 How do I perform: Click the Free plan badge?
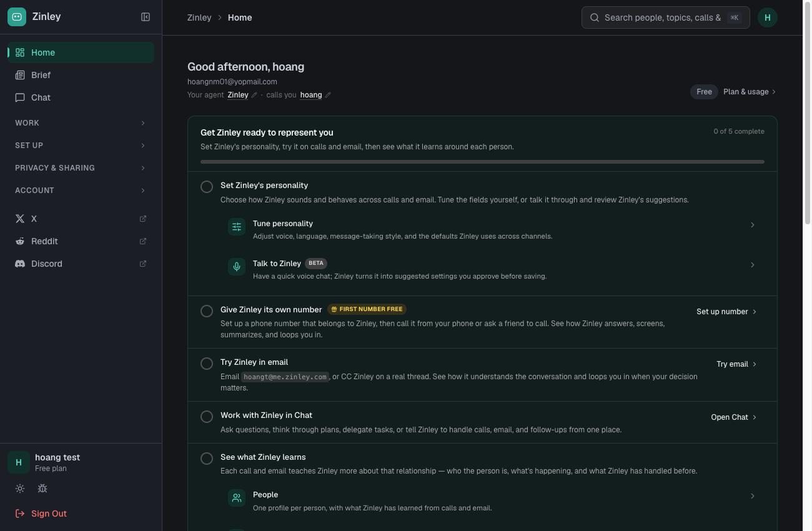(x=704, y=92)
